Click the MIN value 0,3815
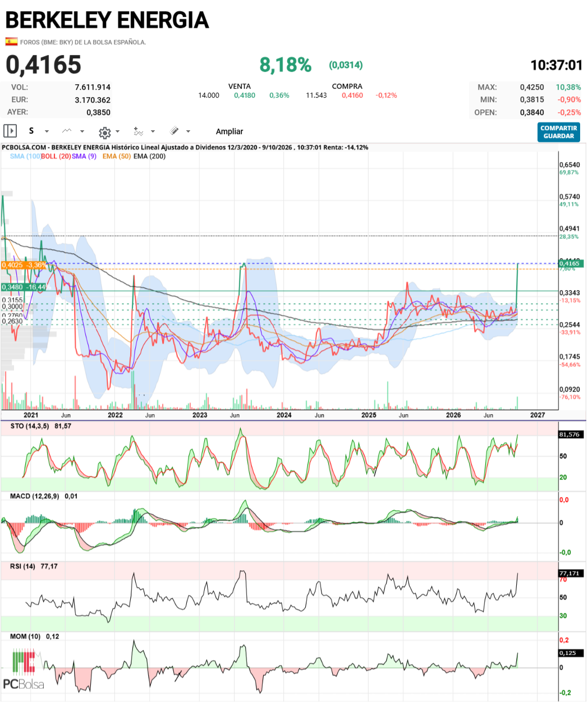 532,100
